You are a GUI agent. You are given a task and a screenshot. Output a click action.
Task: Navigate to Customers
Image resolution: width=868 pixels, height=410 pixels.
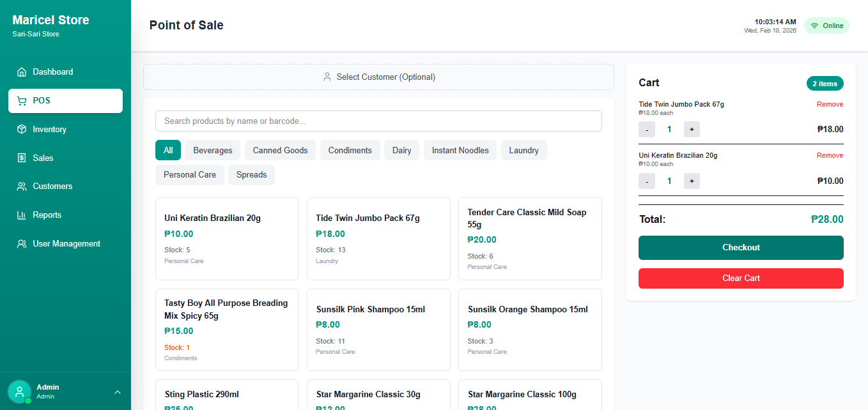[65, 186]
